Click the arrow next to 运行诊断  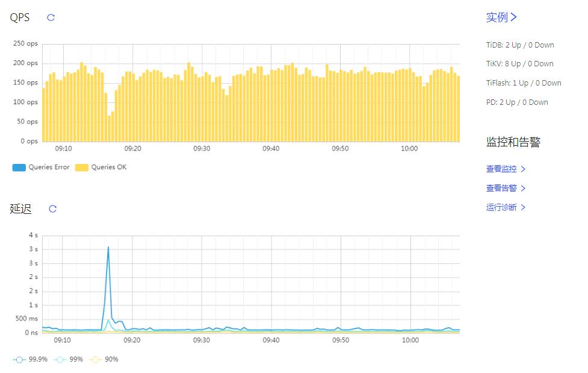pos(523,207)
